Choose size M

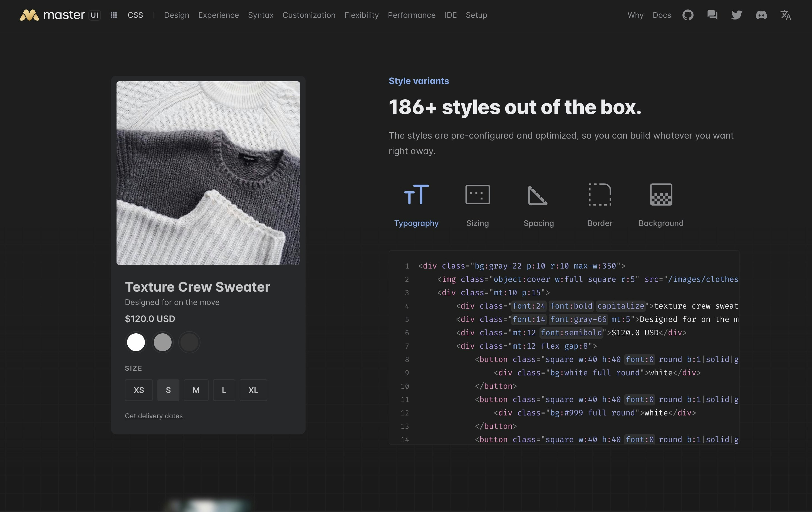pos(196,390)
